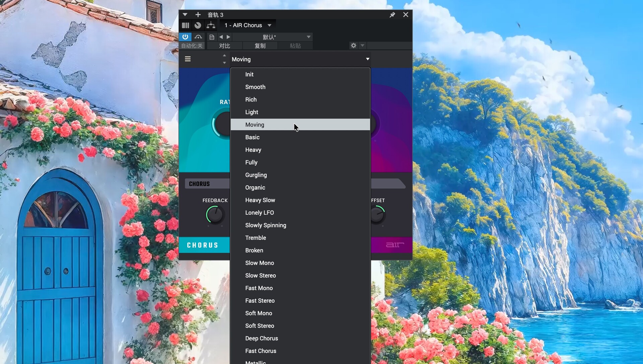Select the Slowly Spinning preset
643x364 pixels.
(x=266, y=225)
